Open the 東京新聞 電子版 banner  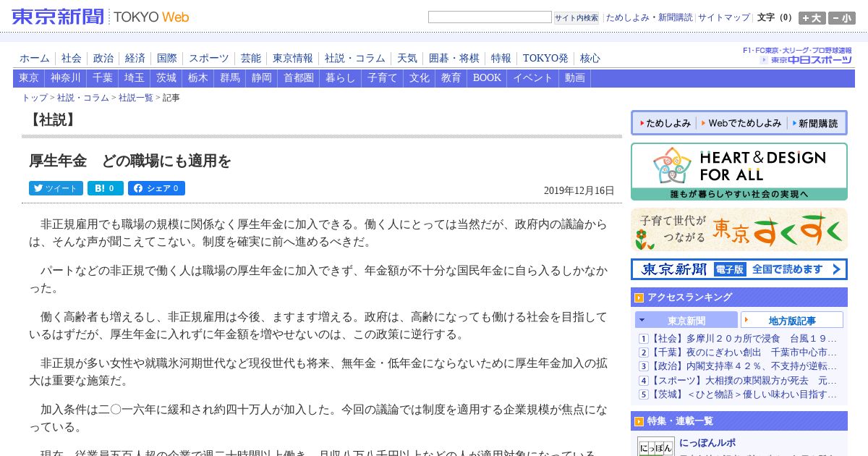tap(739, 269)
